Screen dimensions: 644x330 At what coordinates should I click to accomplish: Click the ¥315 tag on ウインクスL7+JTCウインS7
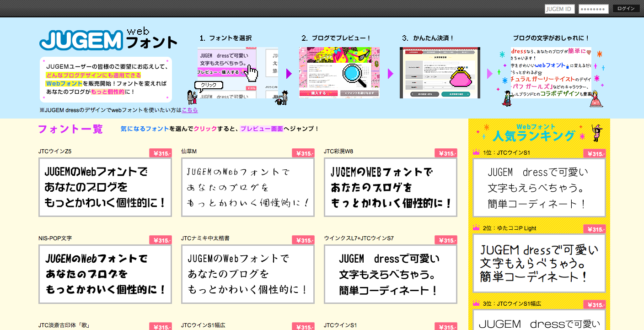(x=446, y=240)
